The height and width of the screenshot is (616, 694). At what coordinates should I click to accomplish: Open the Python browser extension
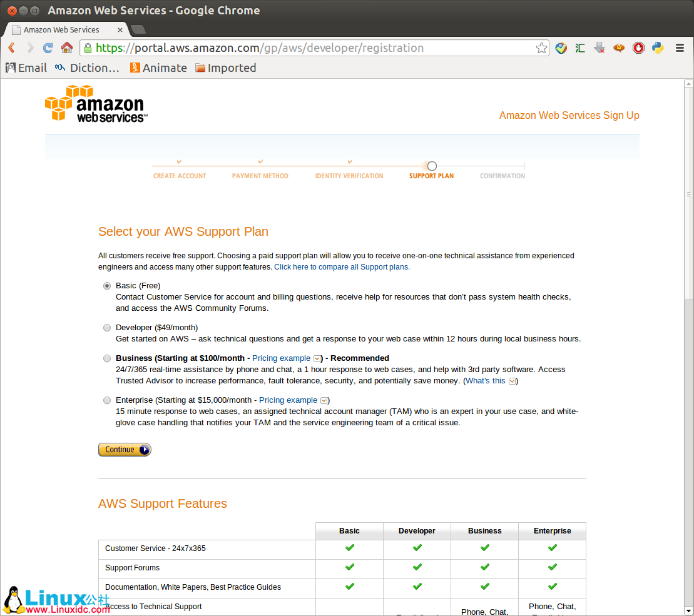tap(658, 48)
